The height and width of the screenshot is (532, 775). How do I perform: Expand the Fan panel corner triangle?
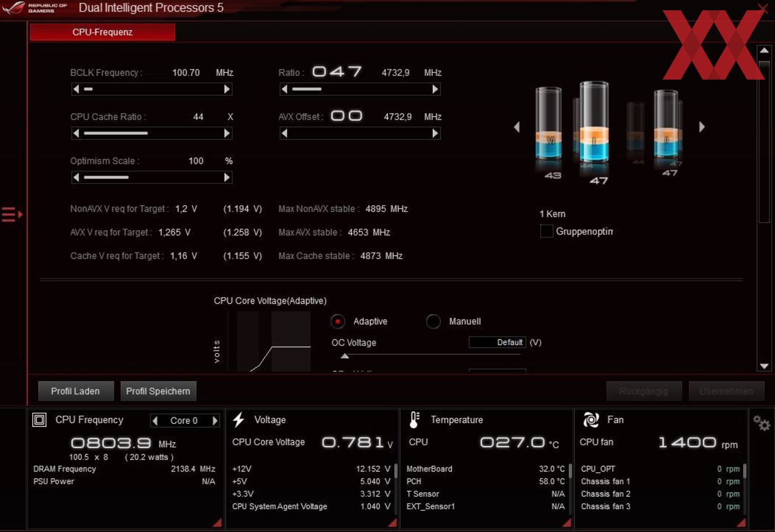pos(741,522)
